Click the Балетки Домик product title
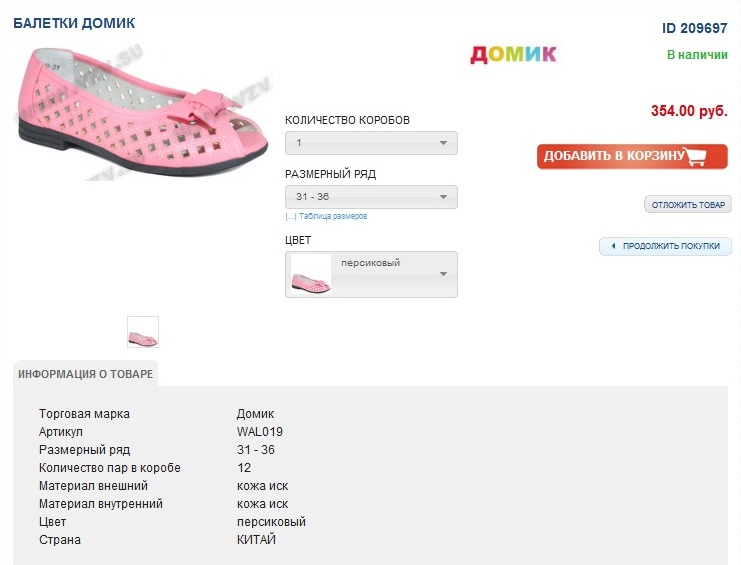Viewport: 741px width, 565px height. click(x=74, y=23)
